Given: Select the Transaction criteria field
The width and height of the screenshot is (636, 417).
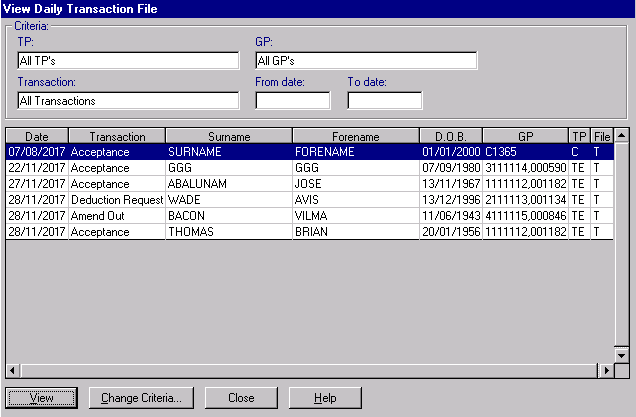Looking at the screenshot, I should (128, 100).
